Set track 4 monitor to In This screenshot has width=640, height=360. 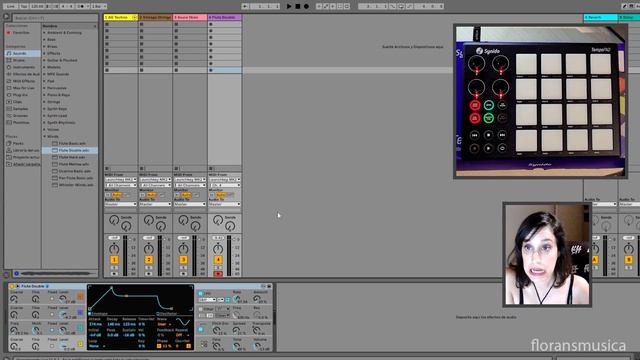pyautogui.click(x=212, y=195)
